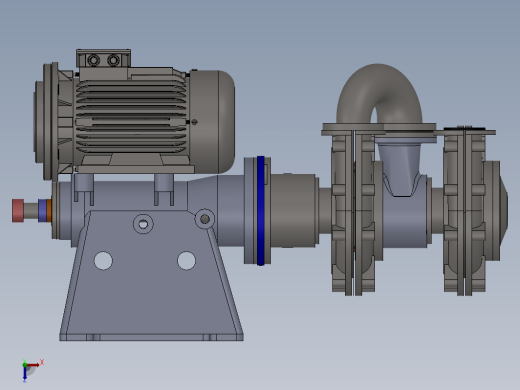Select the flat base plate of the stand
The width and height of the screenshot is (520, 390).
point(152,337)
